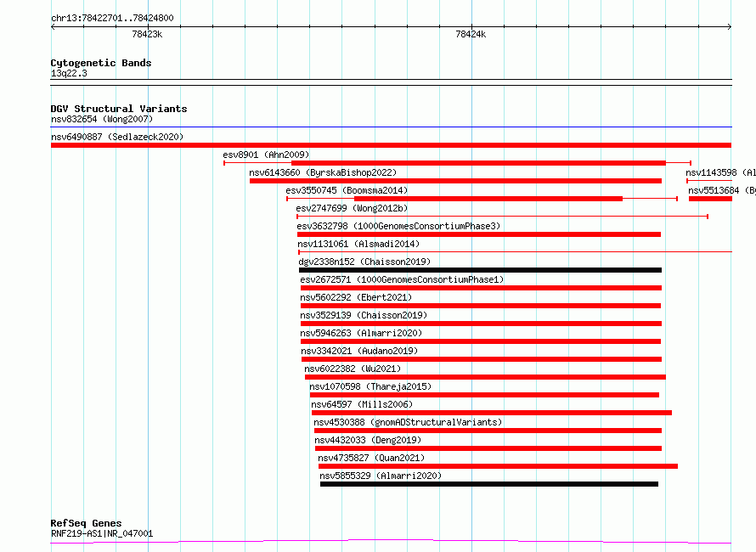The image size is (756, 552).
Task: Select the nsv6490887 (Sedlazeck2020) red bar
Action: [391, 145]
